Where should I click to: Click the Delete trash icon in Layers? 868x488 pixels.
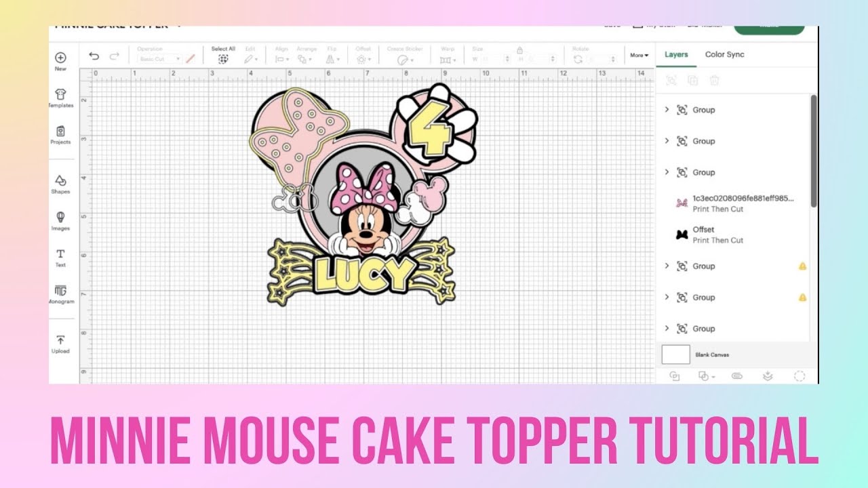[x=714, y=81]
